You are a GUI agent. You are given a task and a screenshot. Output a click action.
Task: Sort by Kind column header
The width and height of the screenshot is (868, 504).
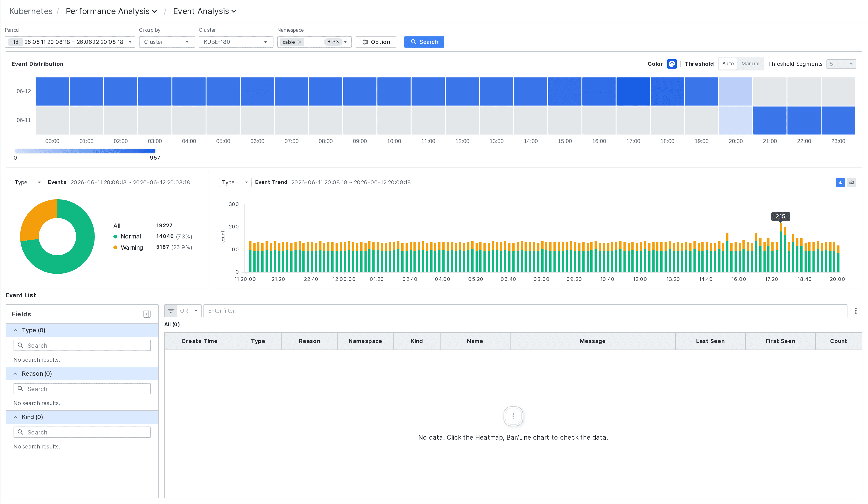coord(416,341)
